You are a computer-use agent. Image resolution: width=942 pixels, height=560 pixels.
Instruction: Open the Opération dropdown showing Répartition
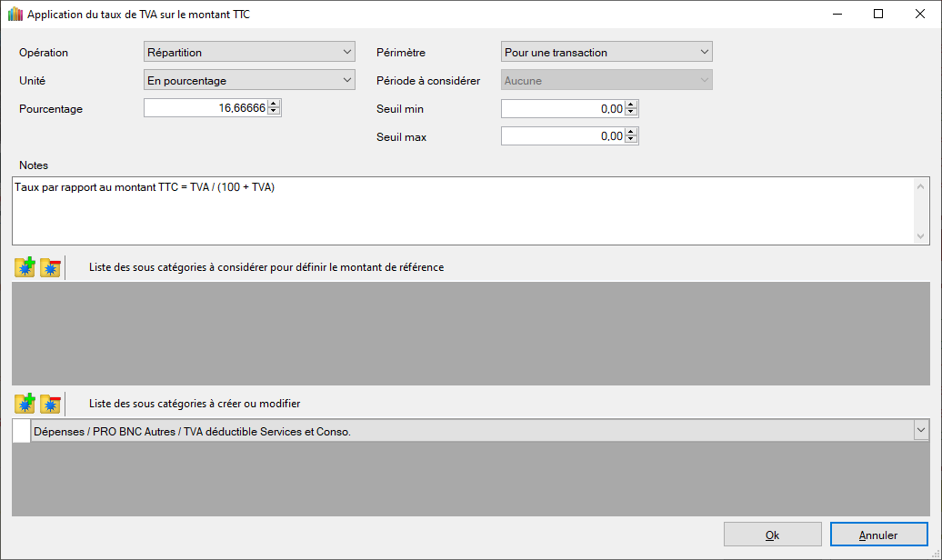click(249, 53)
